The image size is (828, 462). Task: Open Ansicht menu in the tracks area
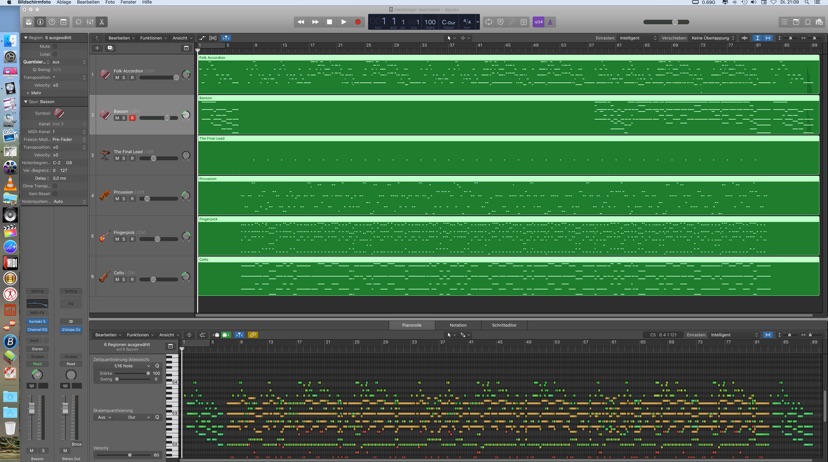click(182, 38)
